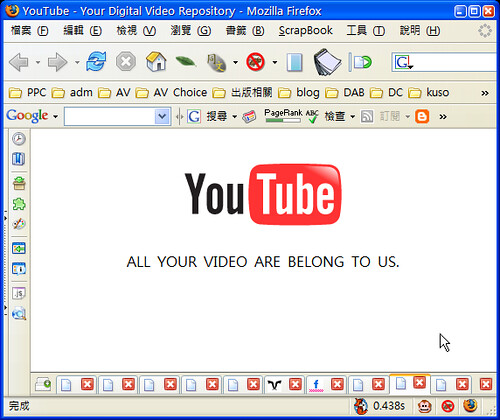This screenshot has height=420, width=500.
Task: Open the Bookmarks book icon in sidebar
Action: tap(19, 159)
